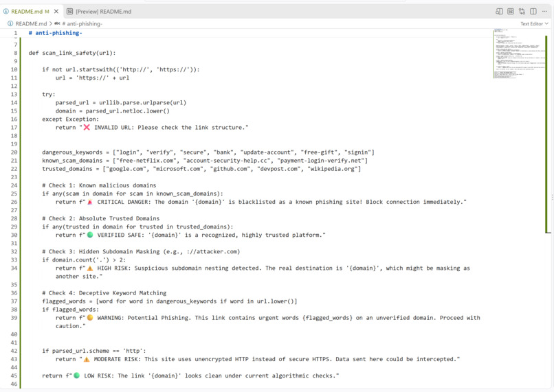Click "if parsed_url.scheme == 'http':" line
554x392 pixels.
94,351
